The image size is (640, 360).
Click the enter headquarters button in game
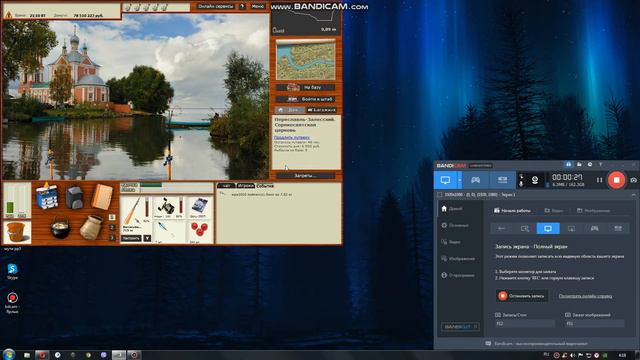pyautogui.click(x=306, y=99)
